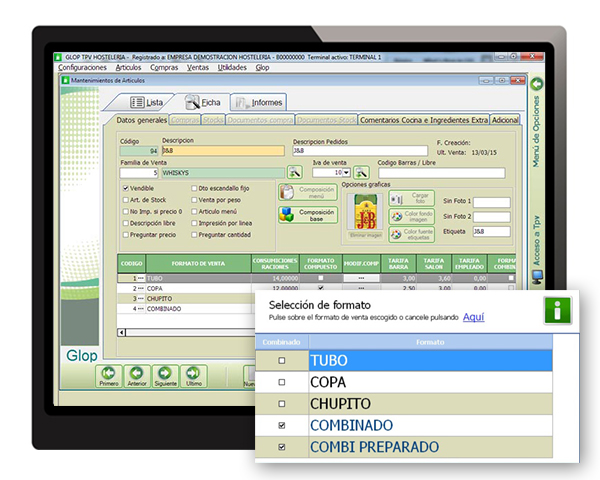Toggle Combinado checkbox for CHUPITO in popup
Image resolution: width=600 pixels, height=480 pixels.
tap(282, 404)
